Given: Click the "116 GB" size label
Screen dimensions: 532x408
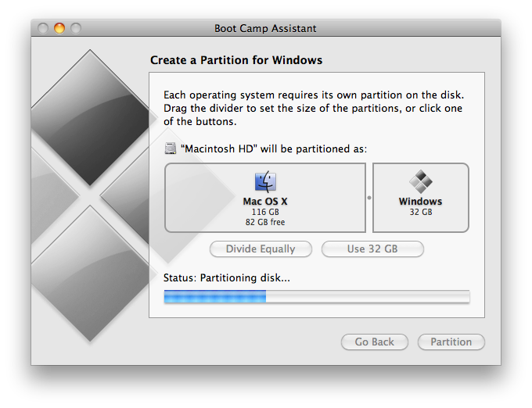Looking at the screenshot, I should tap(265, 212).
